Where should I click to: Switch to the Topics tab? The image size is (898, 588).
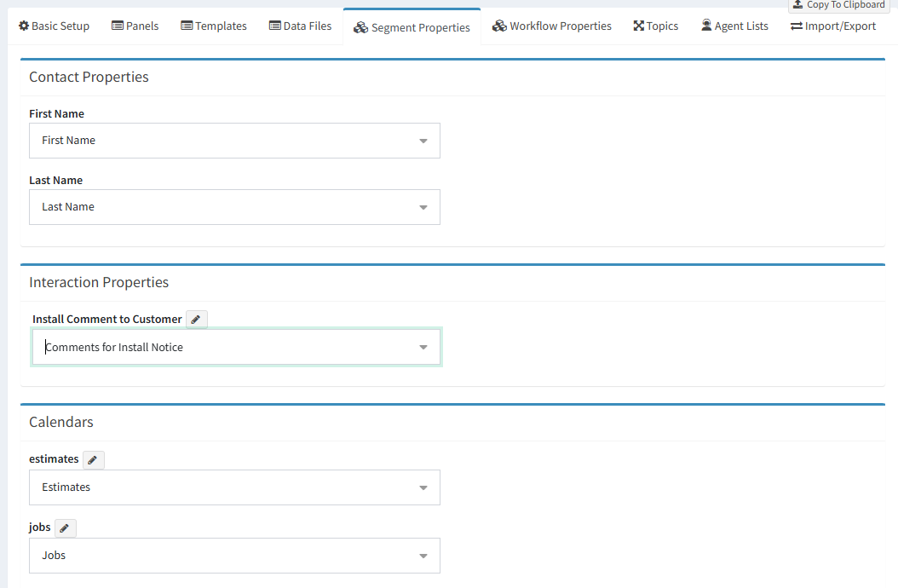[x=656, y=26]
